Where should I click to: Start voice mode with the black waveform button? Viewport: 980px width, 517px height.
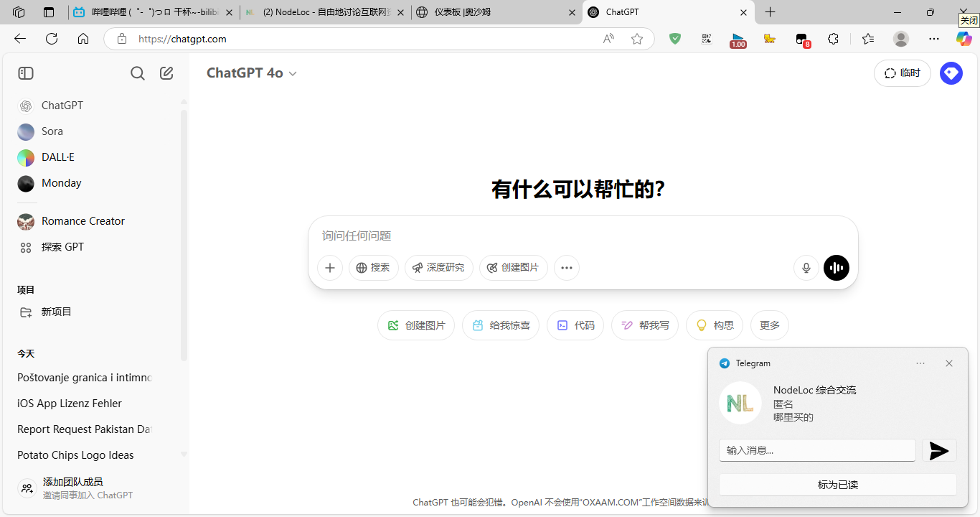[837, 268]
